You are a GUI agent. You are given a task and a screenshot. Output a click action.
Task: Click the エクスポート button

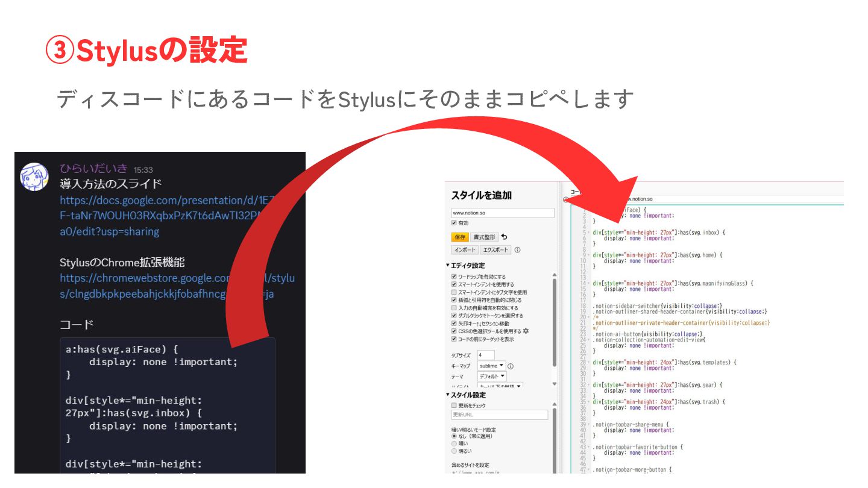(495, 250)
